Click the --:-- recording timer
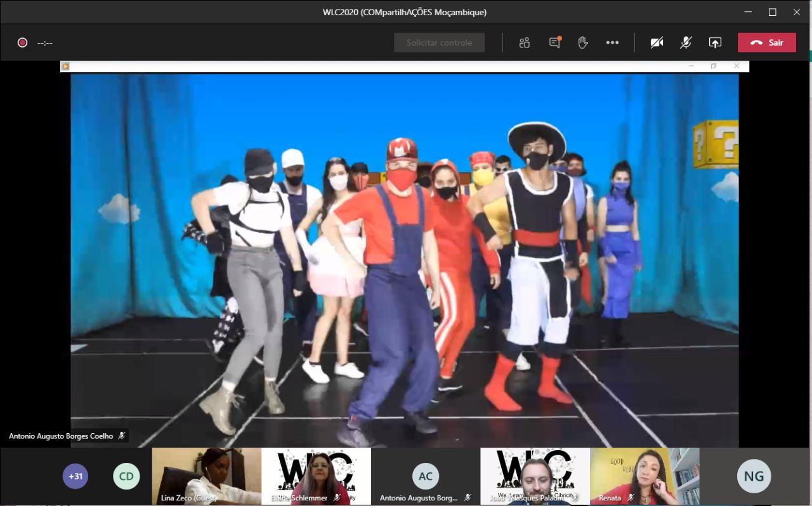This screenshot has height=506, width=812. click(x=45, y=43)
